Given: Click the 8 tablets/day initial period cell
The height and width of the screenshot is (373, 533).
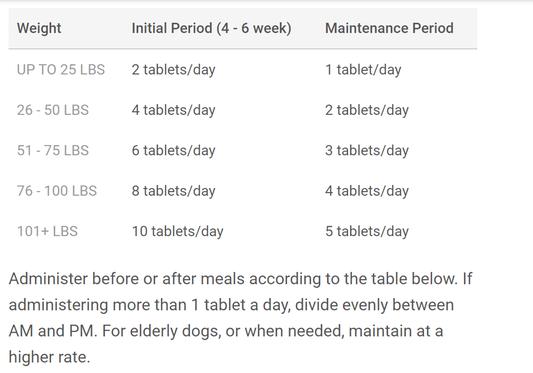Looking at the screenshot, I should point(173,191).
